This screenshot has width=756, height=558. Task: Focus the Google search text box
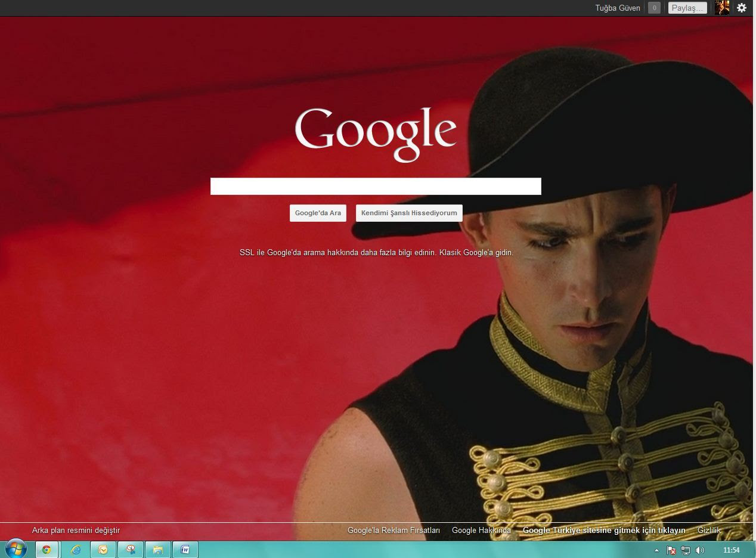376,186
